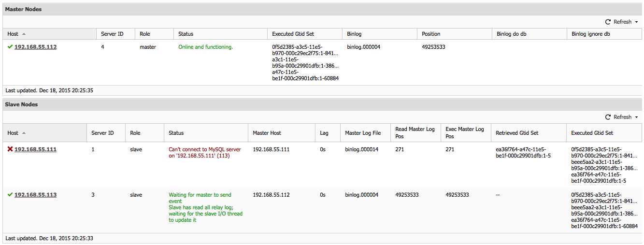Open the Master Nodes Refresh dropdown arrow

(x=636, y=22)
